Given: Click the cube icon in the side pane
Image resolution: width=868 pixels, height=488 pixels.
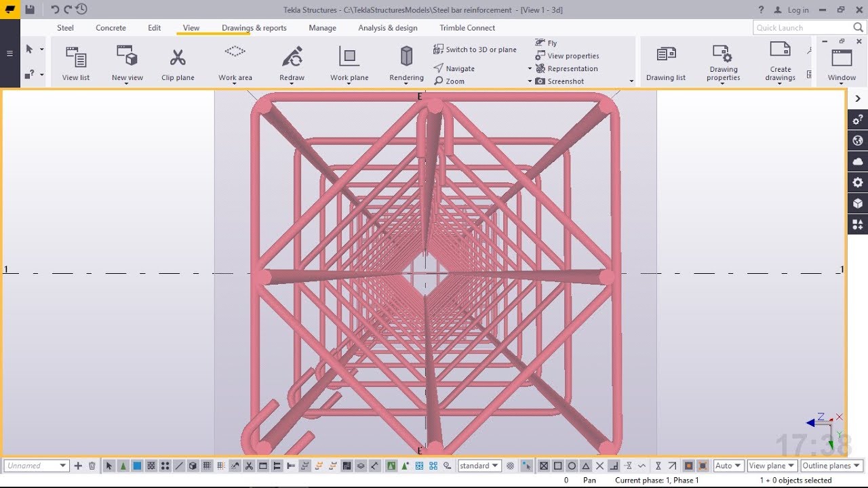Looking at the screenshot, I should pyautogui.click(x=858, y=203).
